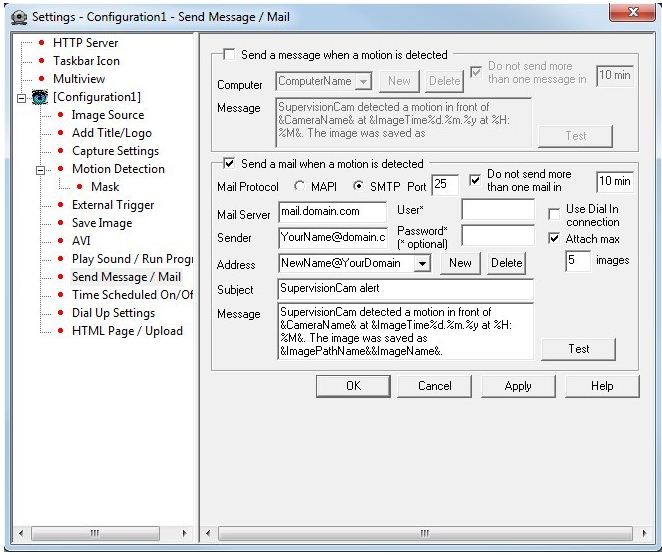Click the Sender email field
The width and height of the screenshot is (662, 555).
[x=333, y=238]
